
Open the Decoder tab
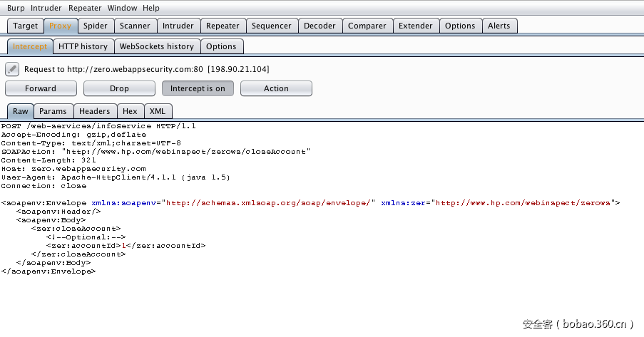pyautogui.click(x=320, y=26)
